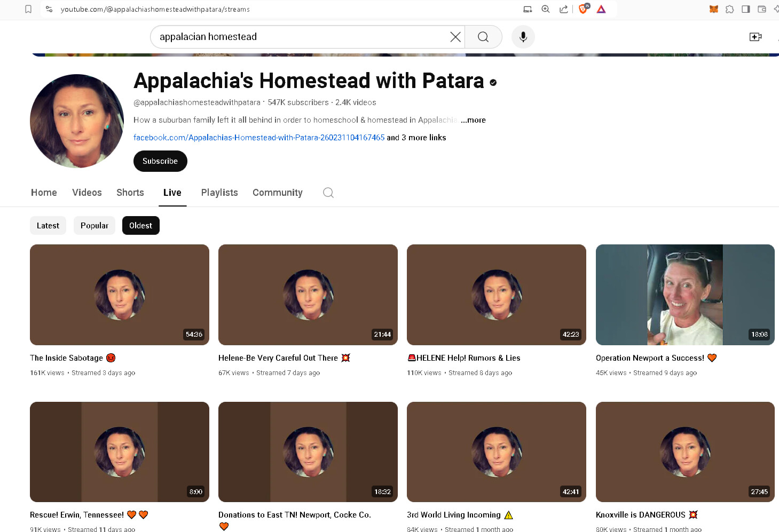Click the channel title 'Appalachia's Homestead with Patara'

tap(309, 81)
